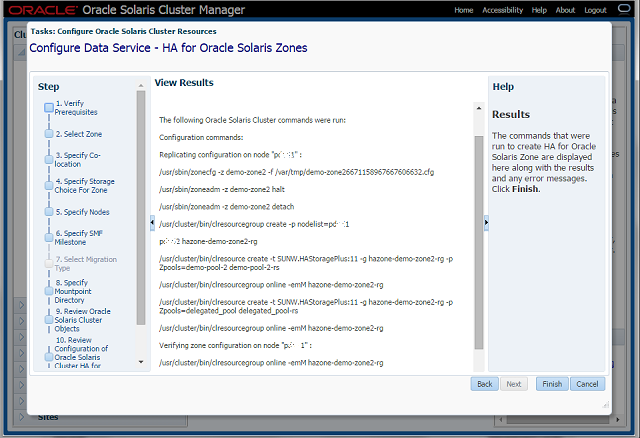Click the Finish button
Screen dimensions: 640x438
click(552, 384)
